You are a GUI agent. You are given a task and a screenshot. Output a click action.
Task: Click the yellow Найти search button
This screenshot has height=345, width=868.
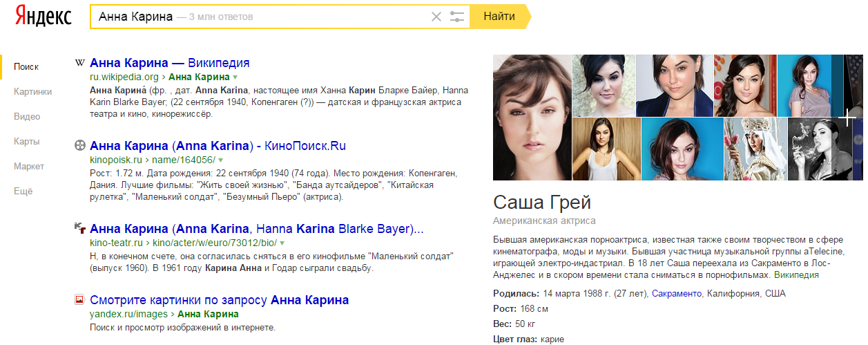tap(500, 17)
